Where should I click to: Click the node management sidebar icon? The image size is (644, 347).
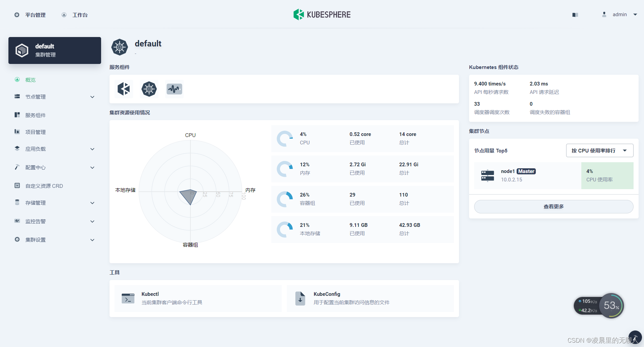click(17, 96)
